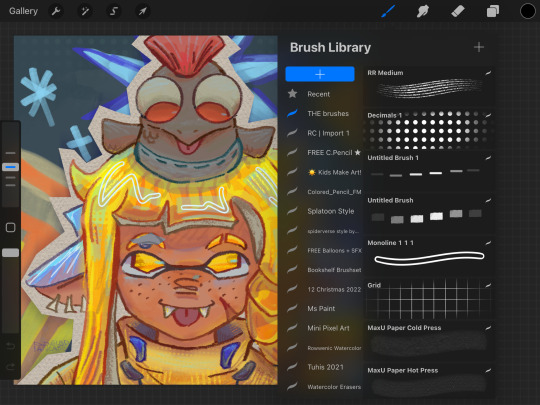Create a new brush set with blue button
This screenshot has width=540, height=405.
(x=320, y=74)
